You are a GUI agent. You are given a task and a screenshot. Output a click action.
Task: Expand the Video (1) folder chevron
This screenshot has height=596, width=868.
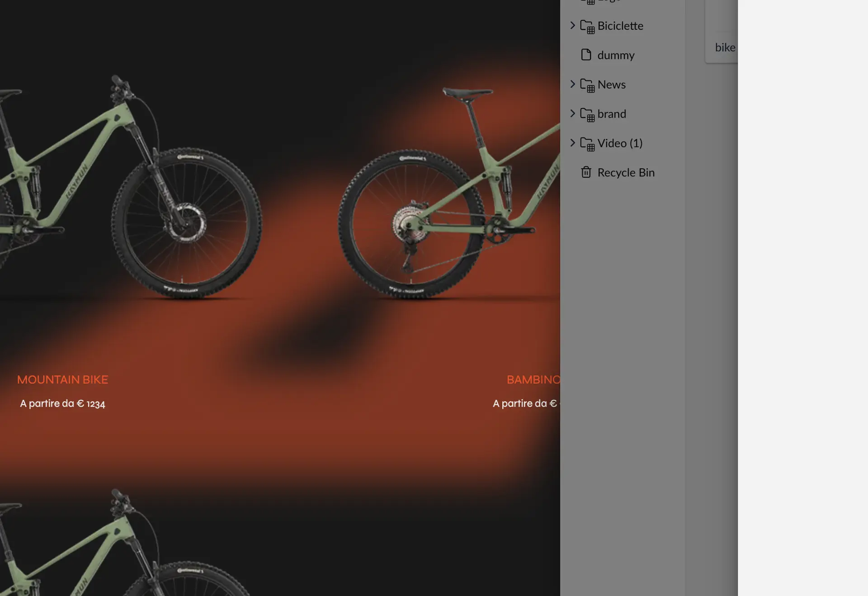[x=572, y=143]
